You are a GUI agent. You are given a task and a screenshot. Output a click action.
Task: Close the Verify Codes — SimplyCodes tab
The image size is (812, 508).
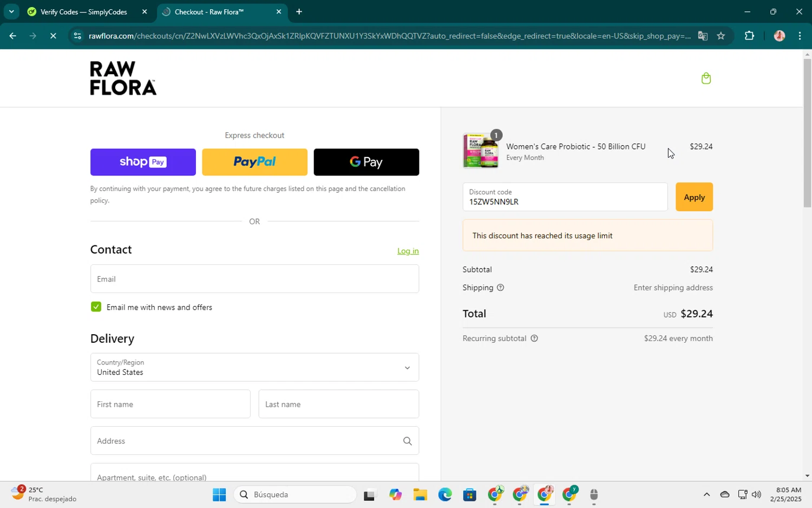[x=145, y=11]
